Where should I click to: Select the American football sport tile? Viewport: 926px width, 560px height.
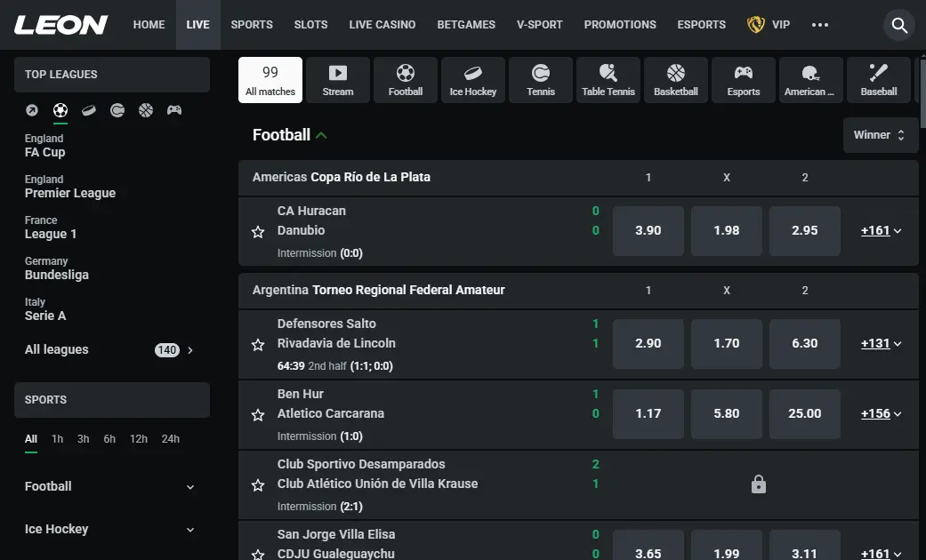click(x=811, y=80)
